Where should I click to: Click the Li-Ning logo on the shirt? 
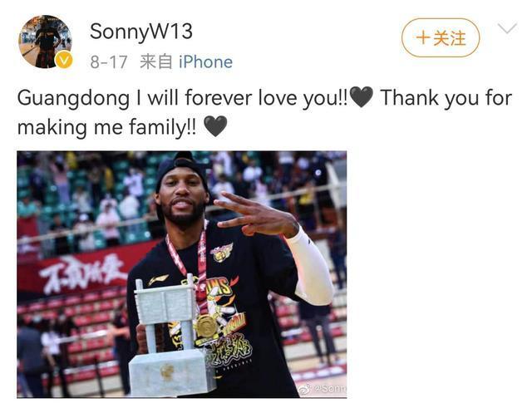click(158, 280)
